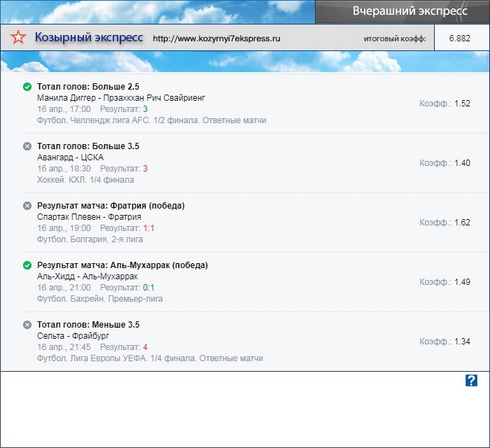Click the red star logo icon

tap(20, 38)
